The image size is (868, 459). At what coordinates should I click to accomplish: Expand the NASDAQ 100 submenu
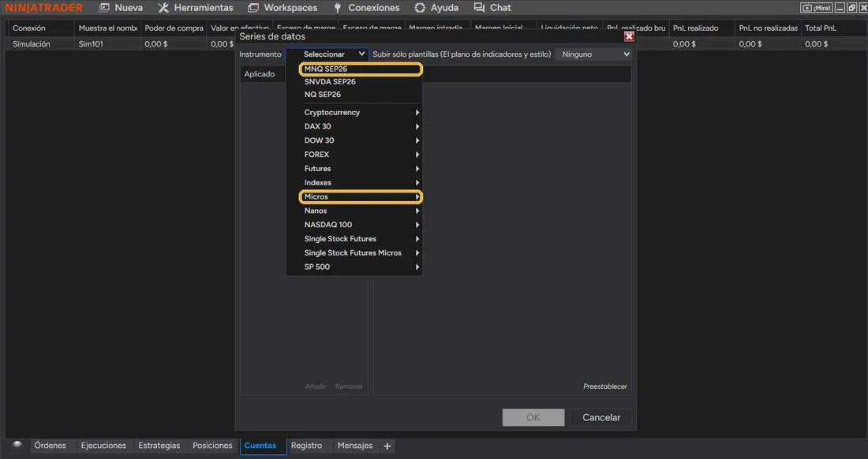click(354, 225)
